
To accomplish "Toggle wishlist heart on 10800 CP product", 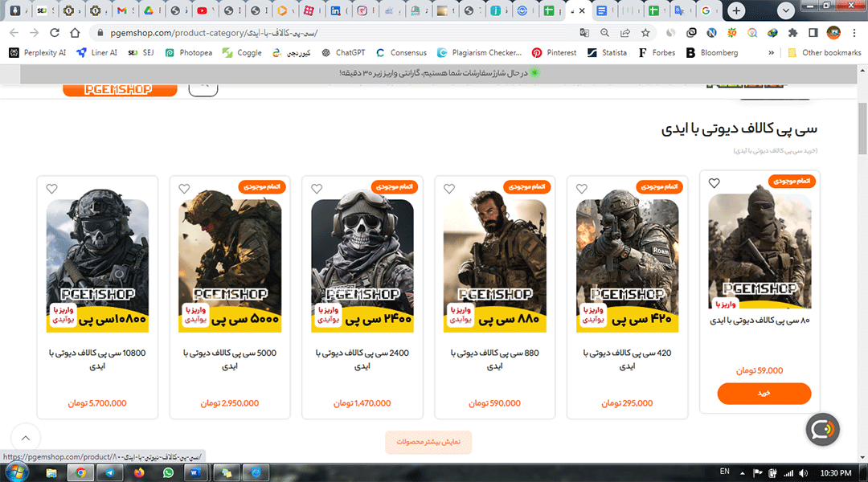I will tap(52, 190).
